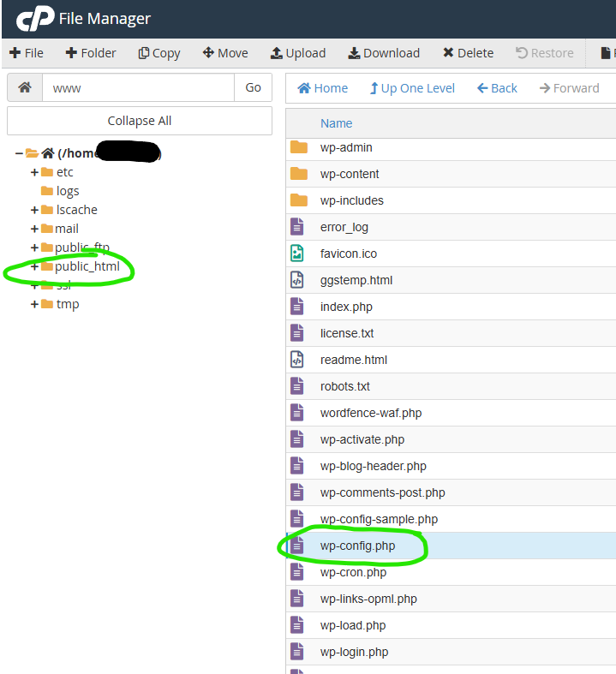
Task: Click the wp-config.php file icon
Action: point(297,546)
